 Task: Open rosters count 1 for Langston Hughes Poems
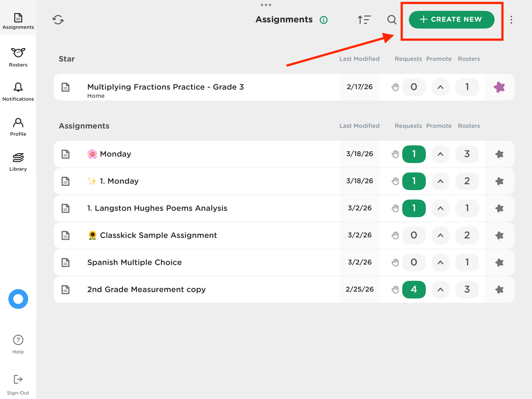467,208
